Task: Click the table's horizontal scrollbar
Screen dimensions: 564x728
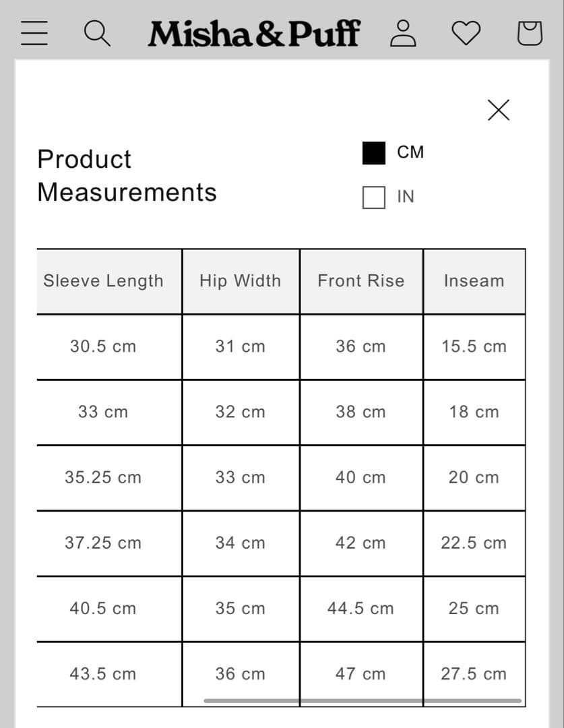Action: tap(363, 701)
